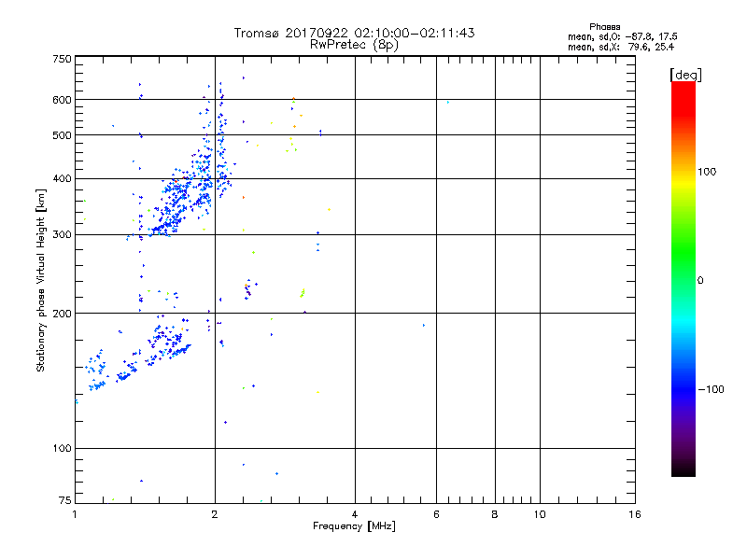Image resolution: width=747 pixels, height=560 pixels.
Task: Click the isolated cyan point near 6 MHz, 600 km
Action: tap(448, 102)
